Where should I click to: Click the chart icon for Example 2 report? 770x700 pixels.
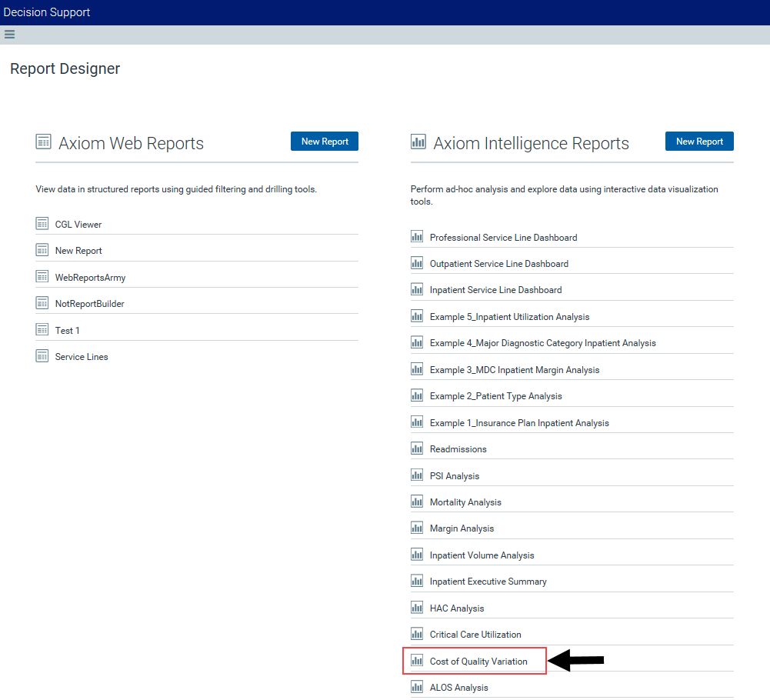(417, 395)
